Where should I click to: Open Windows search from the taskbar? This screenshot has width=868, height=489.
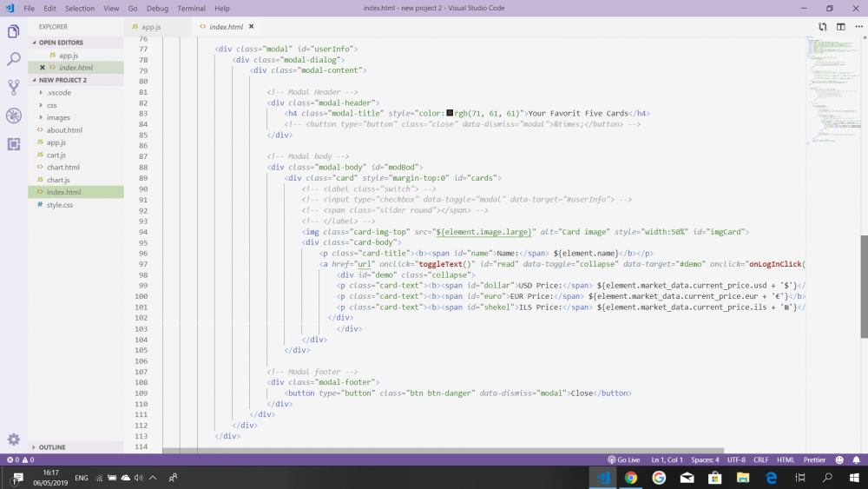(x=827, y=478)
